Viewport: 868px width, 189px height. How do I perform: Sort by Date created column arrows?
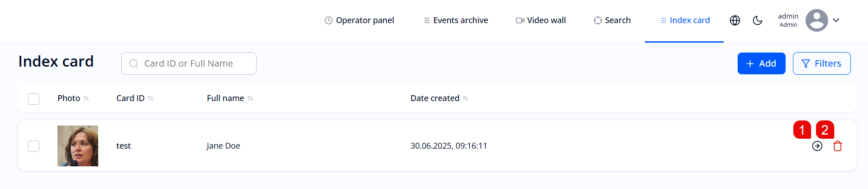466,98
